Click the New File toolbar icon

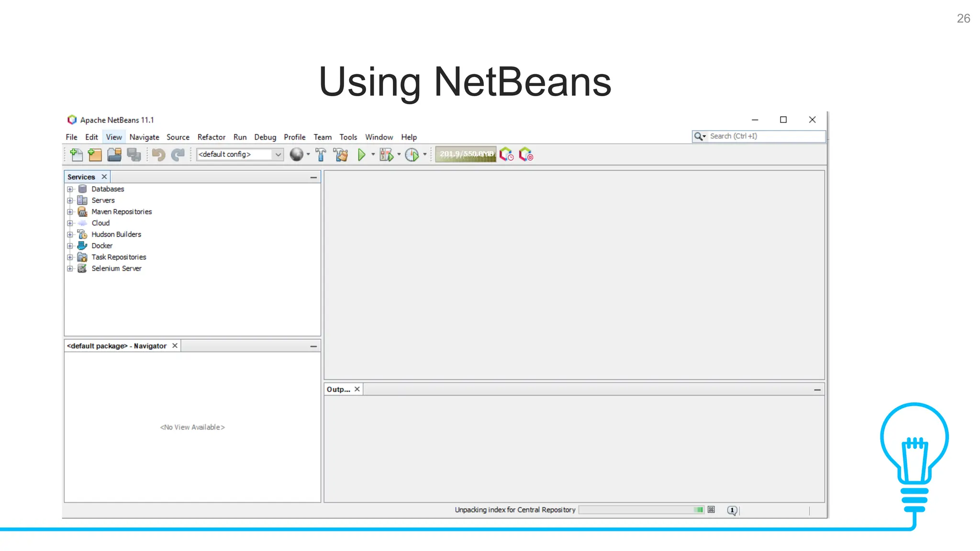click(76, 154)
